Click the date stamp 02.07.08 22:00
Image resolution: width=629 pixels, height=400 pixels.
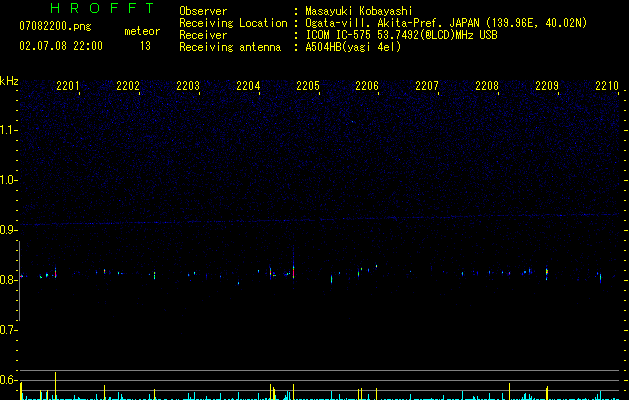(61, 46)
